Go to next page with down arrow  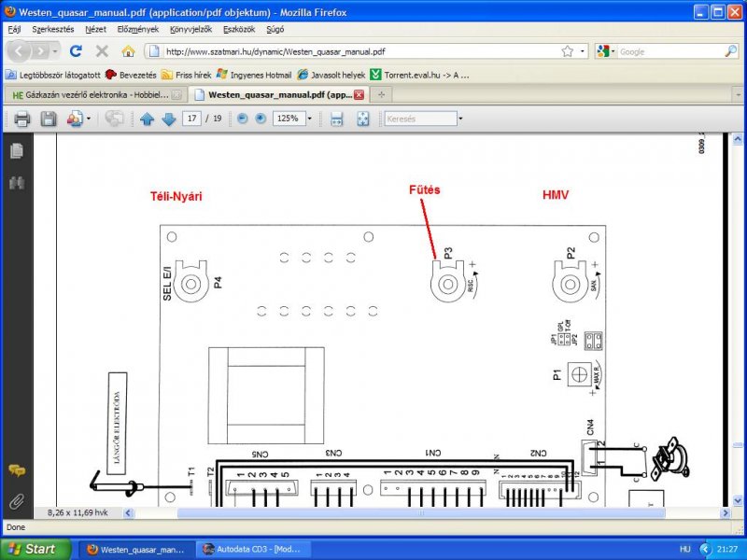169,119
